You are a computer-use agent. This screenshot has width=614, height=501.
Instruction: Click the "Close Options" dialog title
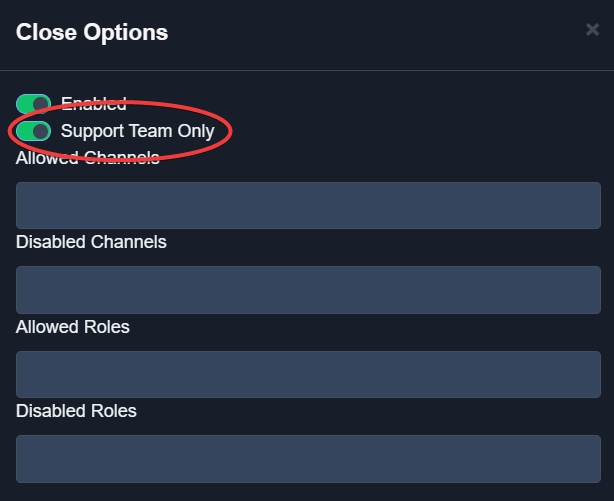click(x=92, y=32)
